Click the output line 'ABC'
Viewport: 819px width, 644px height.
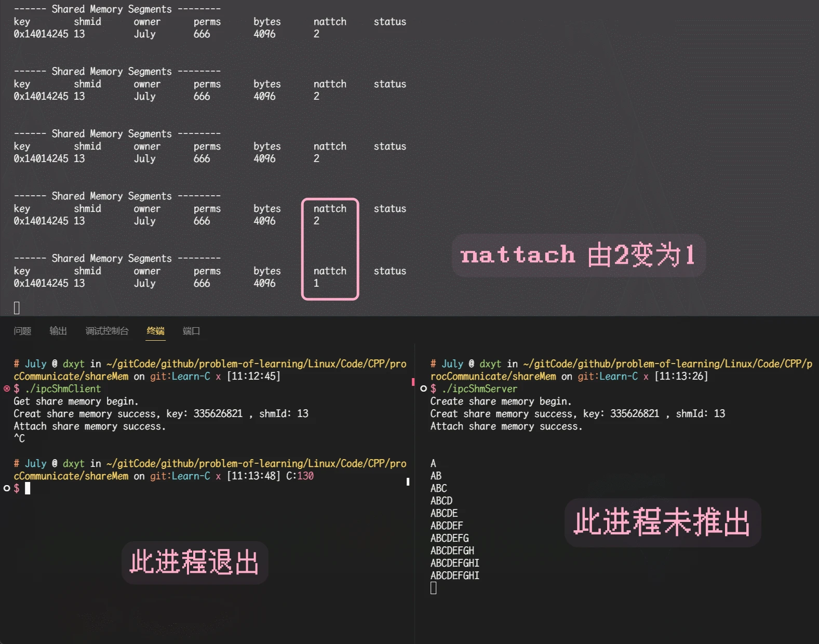(x=438, y=488)
